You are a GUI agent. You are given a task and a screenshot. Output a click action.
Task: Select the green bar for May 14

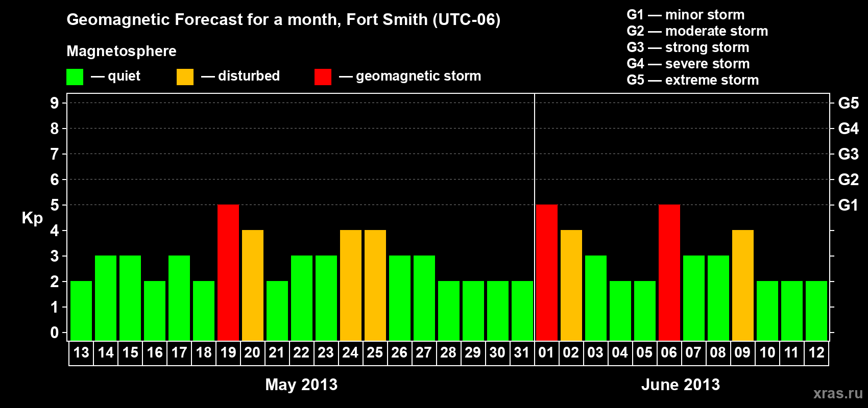click(x=106, y=298)
